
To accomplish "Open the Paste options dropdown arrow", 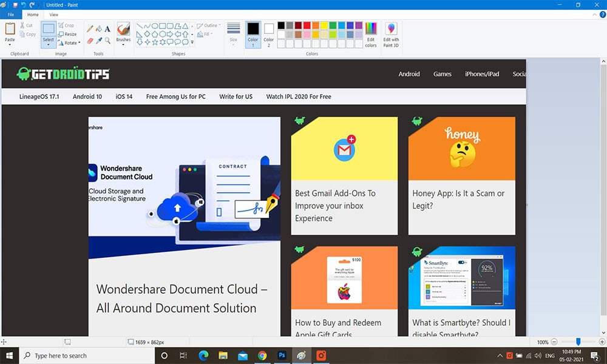I will click(x=10, y=44).
